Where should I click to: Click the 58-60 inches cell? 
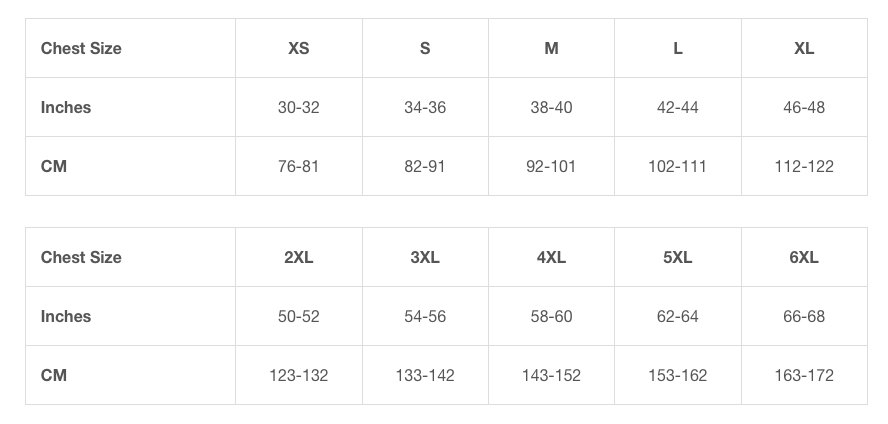pyautogui.click(x=551, y=316)
